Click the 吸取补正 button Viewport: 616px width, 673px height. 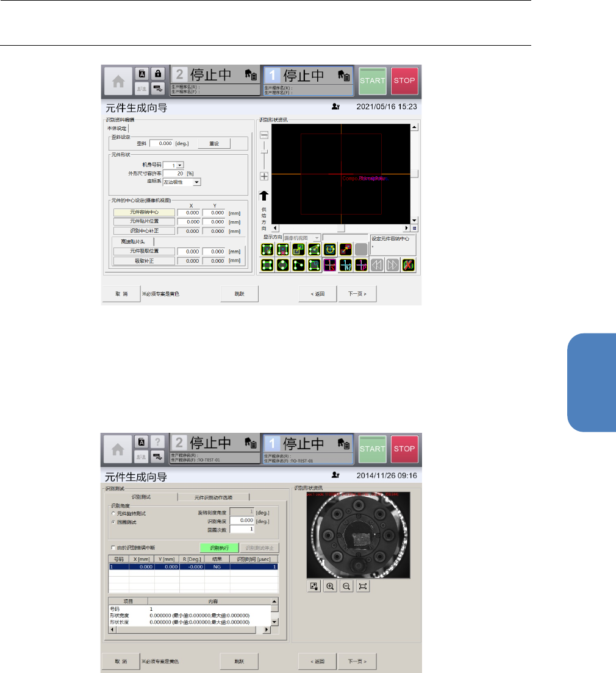point(145,261)
